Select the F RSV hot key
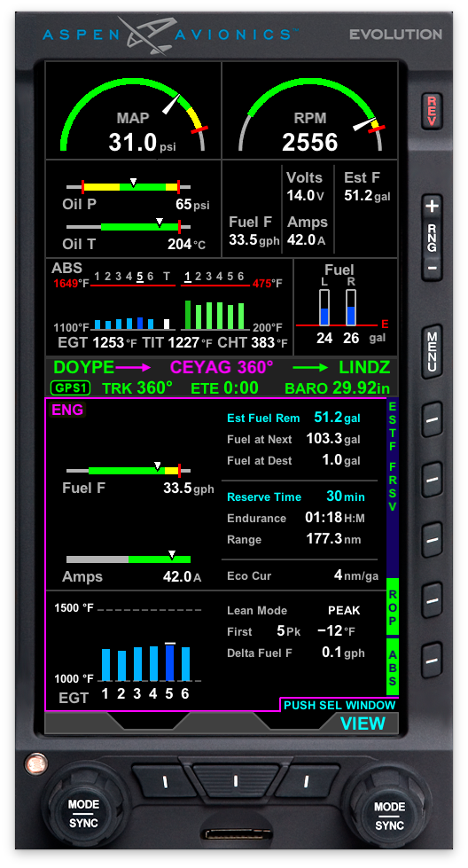The width and height of the screenshot is (468, 868). pyautogui.click(x=432, y=480)
